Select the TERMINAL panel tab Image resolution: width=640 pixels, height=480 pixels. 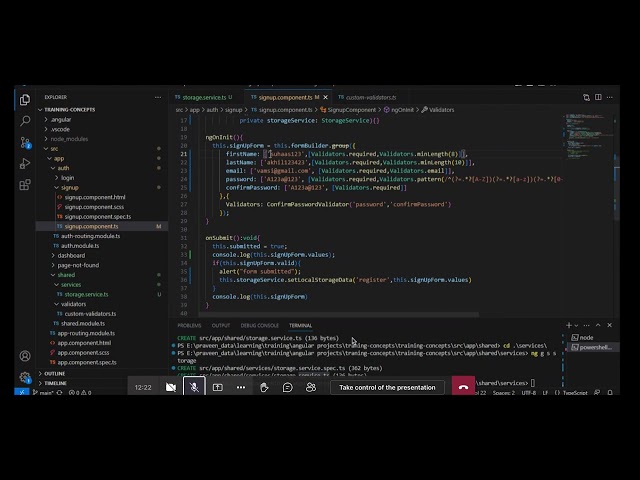pos(300,325)
